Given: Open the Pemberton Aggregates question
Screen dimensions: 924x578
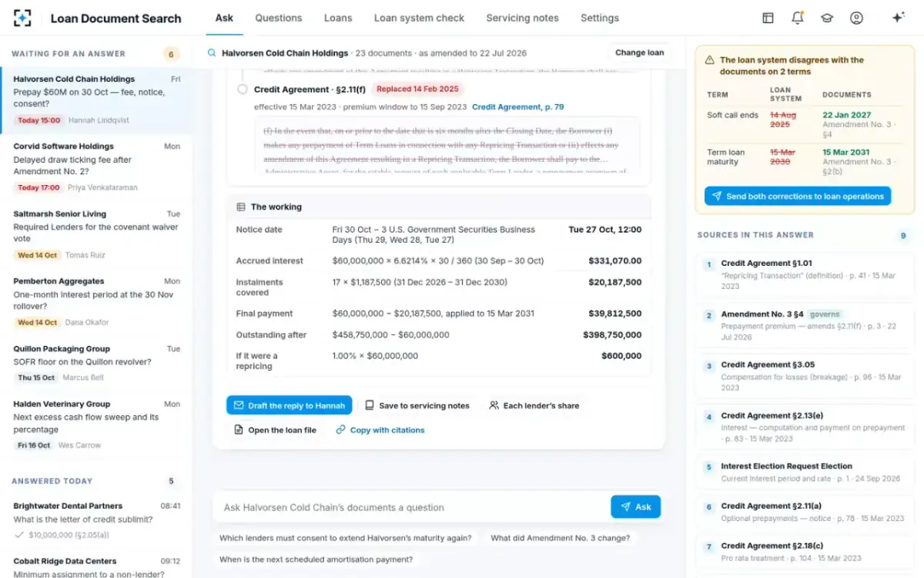Looking at the screenshot, I should (x=96, y=301).
